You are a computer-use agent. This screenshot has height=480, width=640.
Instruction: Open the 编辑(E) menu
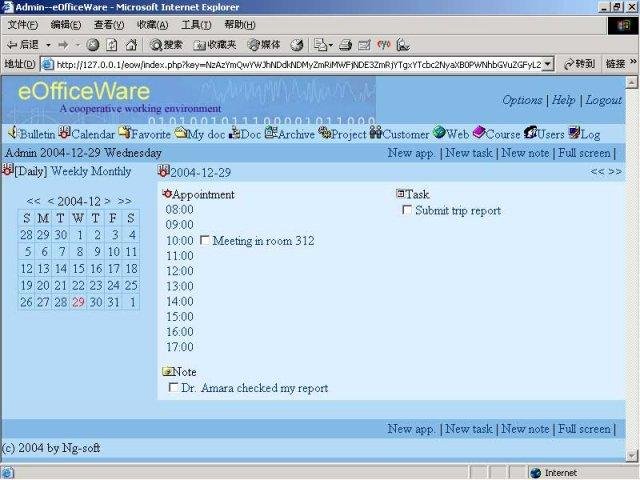coord(66,25)
